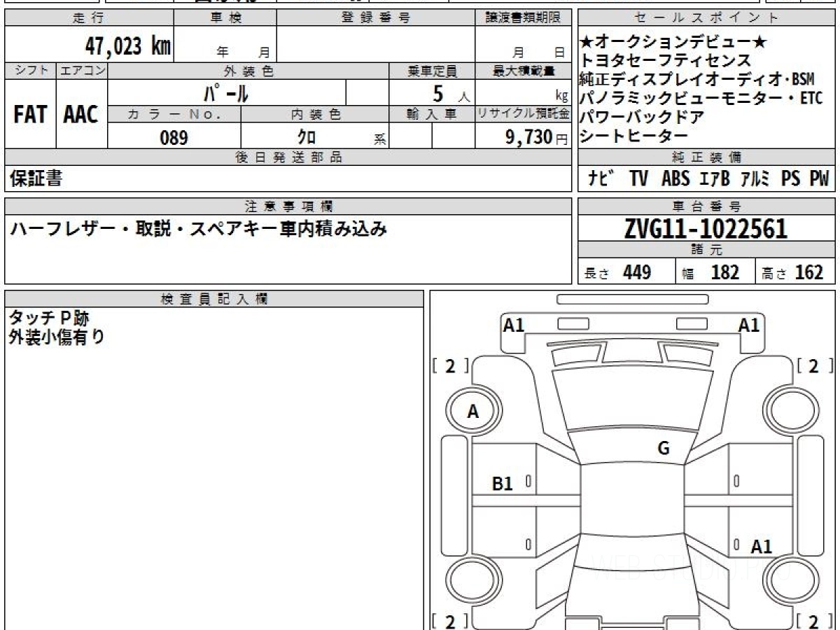The height and width of the screenshot is (630, 840).
Task: Select length value 449
Action: (637, 272)
